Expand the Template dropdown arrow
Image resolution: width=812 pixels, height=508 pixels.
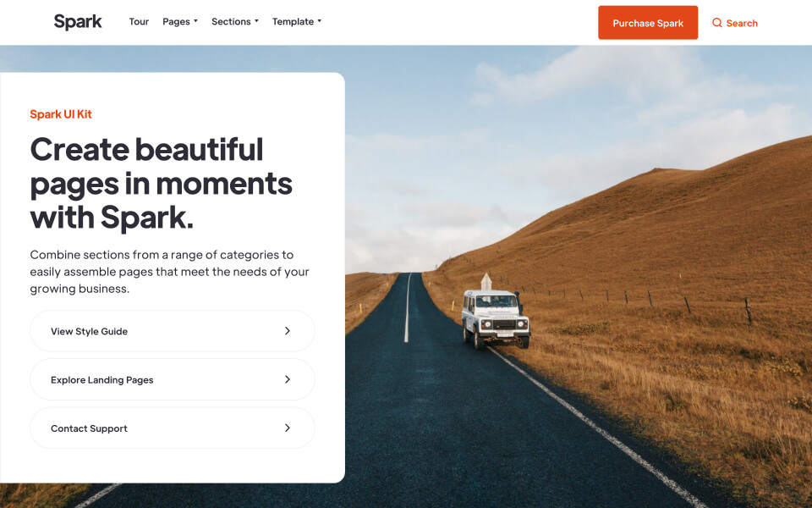(x=320, y=21)
